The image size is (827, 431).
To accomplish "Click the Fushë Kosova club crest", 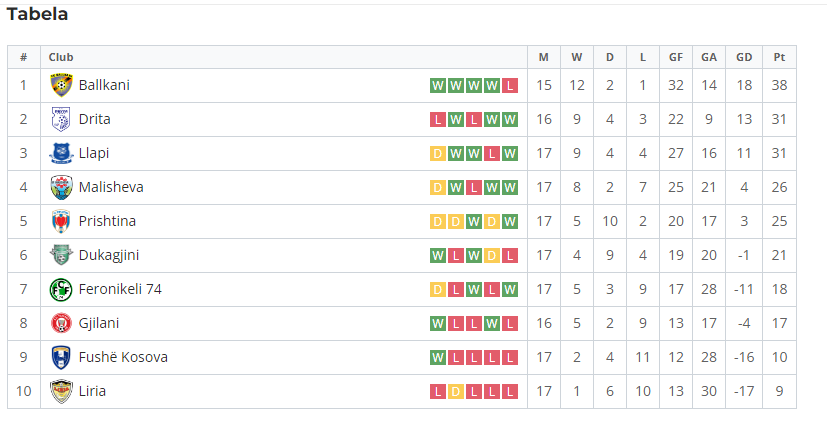I will tap(61, 357).
